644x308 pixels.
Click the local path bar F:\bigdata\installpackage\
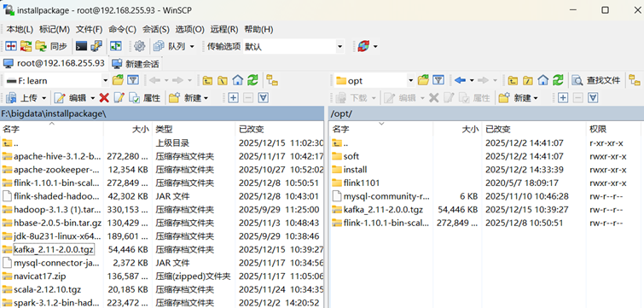click(x=162, y=113)
